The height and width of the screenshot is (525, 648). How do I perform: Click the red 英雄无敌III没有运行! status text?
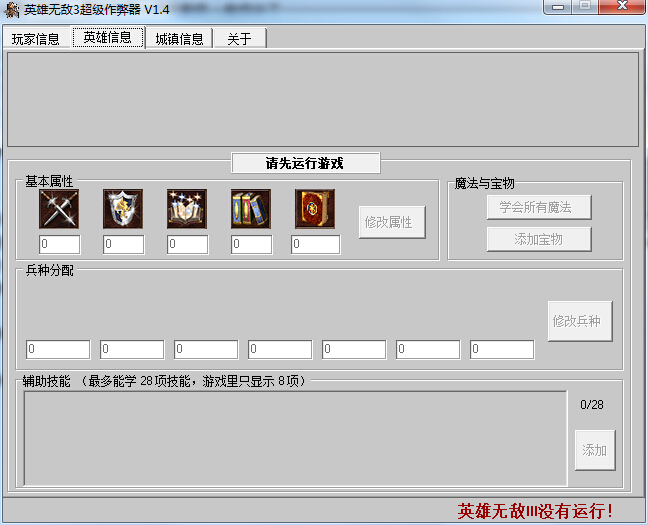[x=535, y=511]
